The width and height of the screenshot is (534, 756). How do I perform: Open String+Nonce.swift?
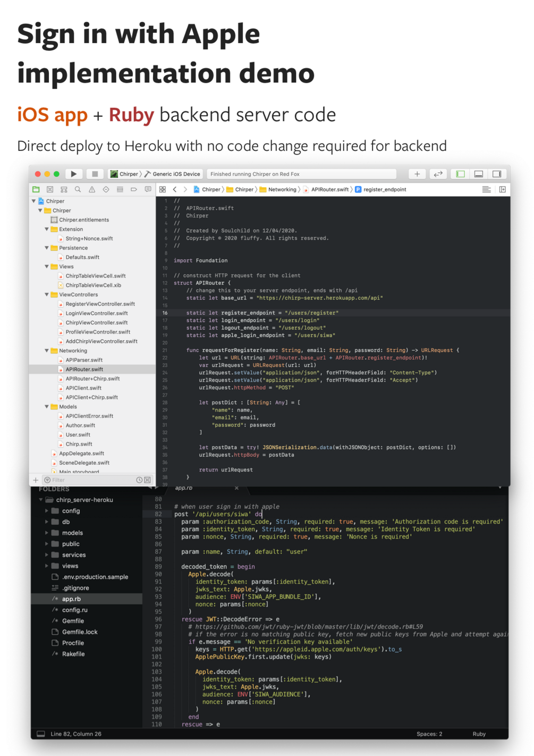pos(85,238)
